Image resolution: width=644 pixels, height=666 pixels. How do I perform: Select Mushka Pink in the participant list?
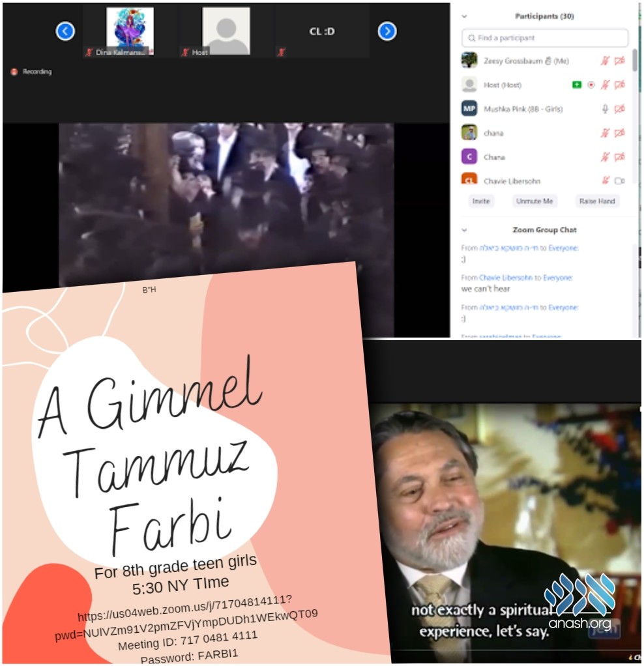point(522,109)
